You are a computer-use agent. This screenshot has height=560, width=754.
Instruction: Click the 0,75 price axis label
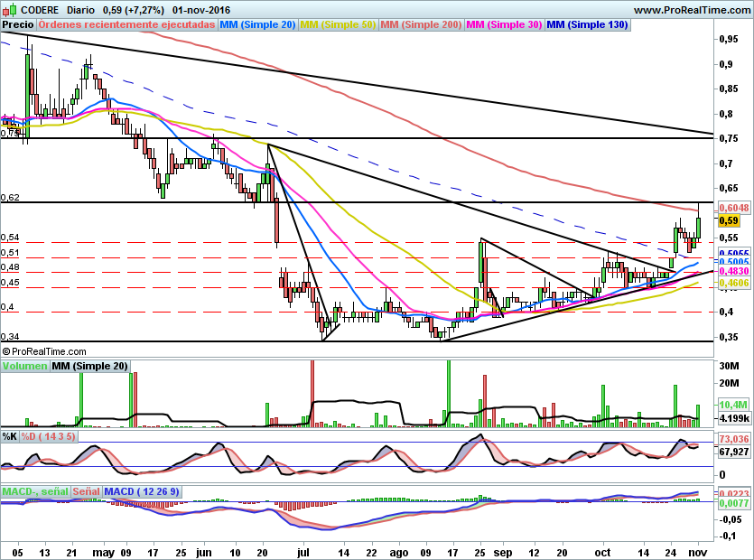click(x=729, y=138)
